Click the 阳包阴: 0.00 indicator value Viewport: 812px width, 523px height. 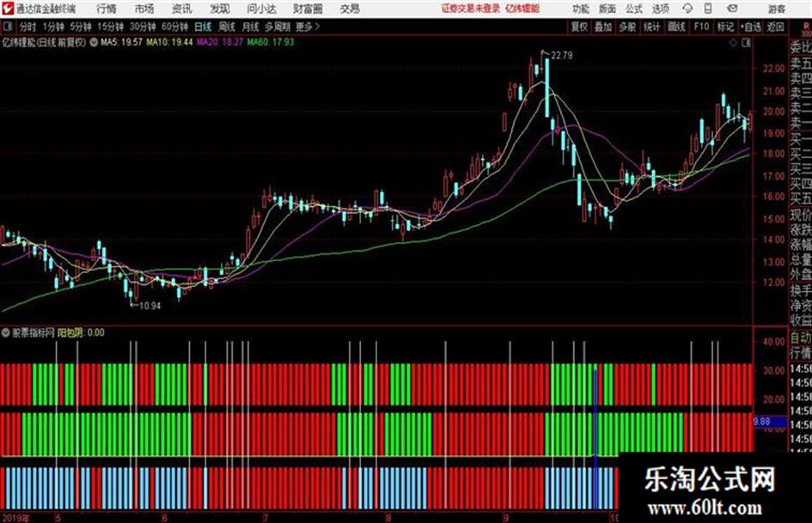(x=81, y=332)
